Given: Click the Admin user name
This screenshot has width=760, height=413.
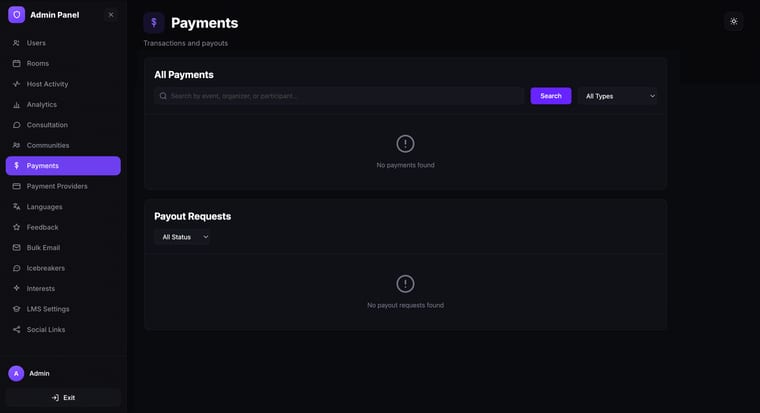Looking at the screenshot, I should (x=39, y=373).
